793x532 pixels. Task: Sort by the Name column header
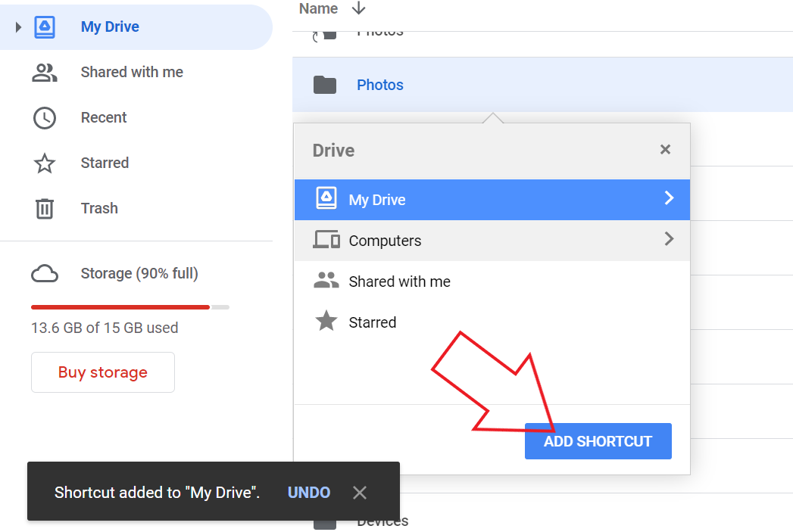click(318, 8)
